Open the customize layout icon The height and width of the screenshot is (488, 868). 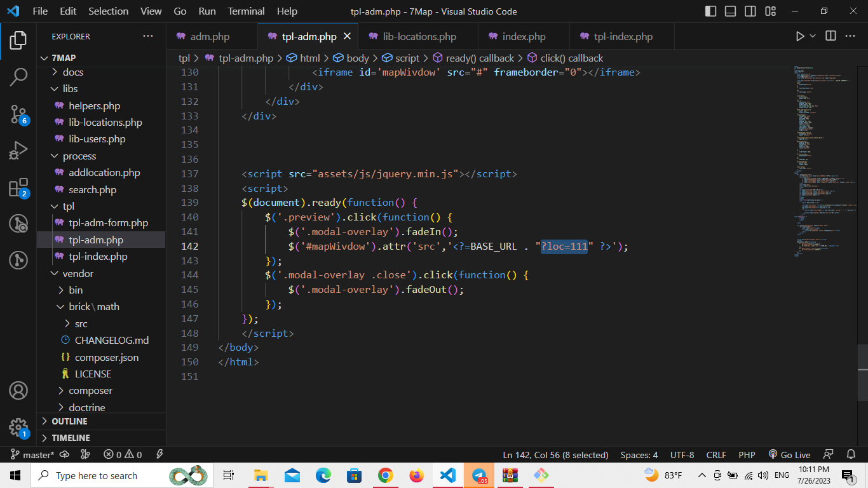tap(771, 11)
